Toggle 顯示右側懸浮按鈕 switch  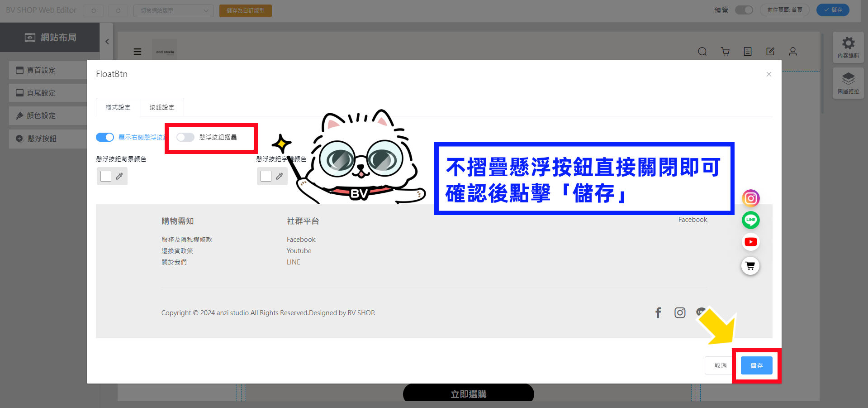pyautogui.click(x=105, y=137)
